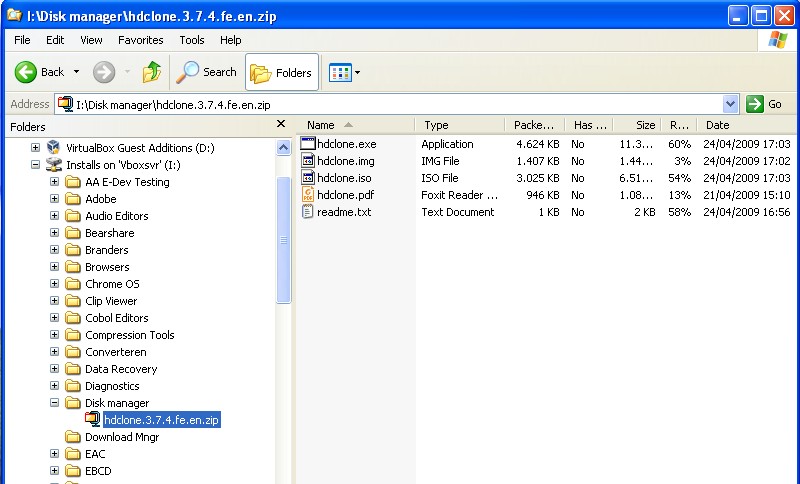Close the Folders side panel
This screenshot has width=800, height=484.
[x=281, y=125]
